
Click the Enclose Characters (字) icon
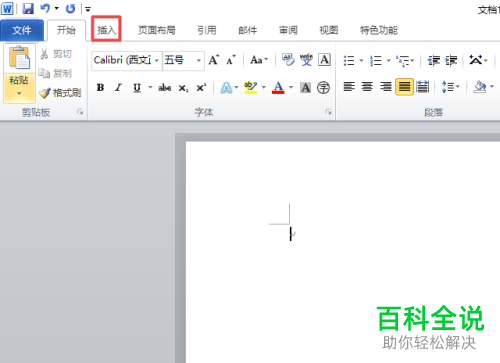click(323, 88)
